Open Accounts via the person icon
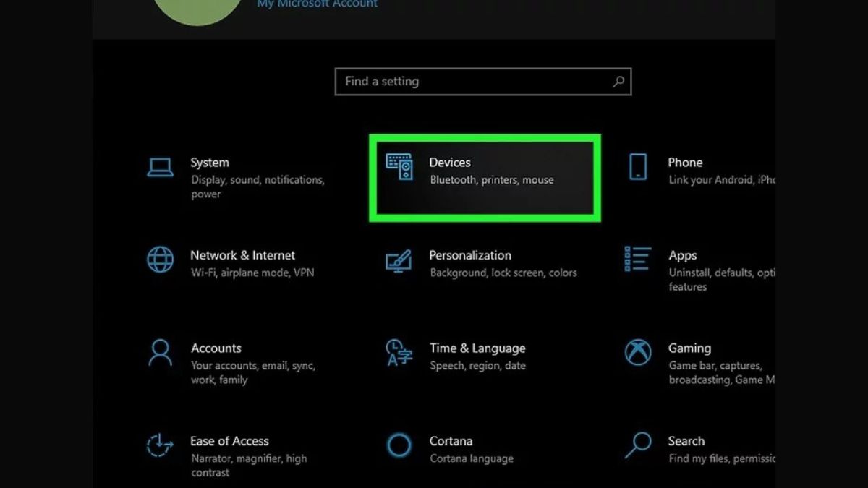 click(x=160, y=353)
